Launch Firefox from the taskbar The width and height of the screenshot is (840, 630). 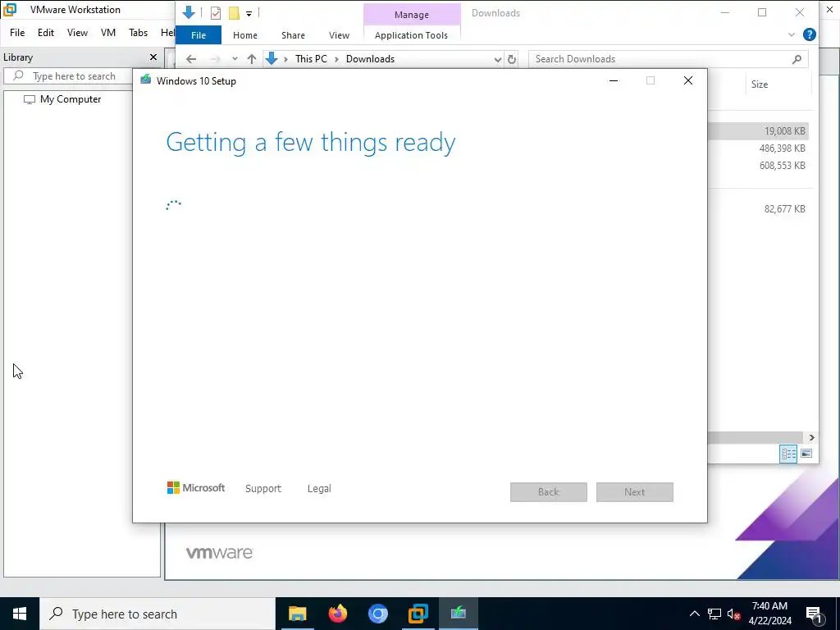click(x=337, y=614)
